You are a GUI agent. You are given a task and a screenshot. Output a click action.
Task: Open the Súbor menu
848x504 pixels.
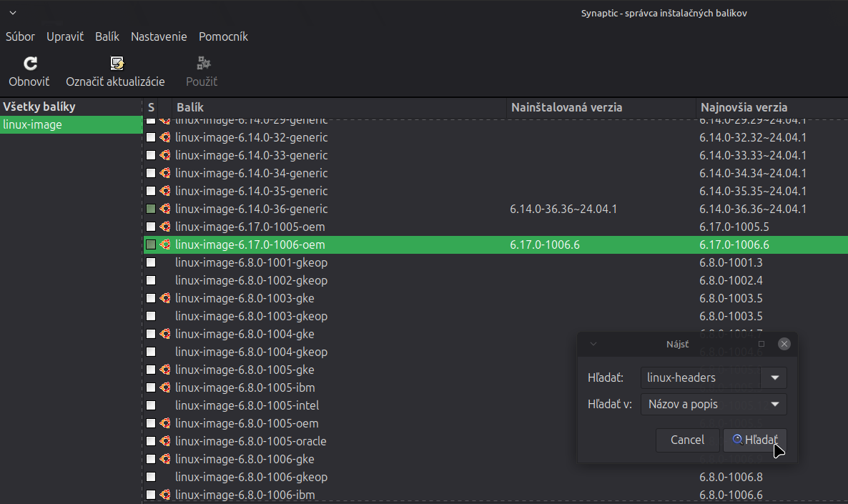20,36
